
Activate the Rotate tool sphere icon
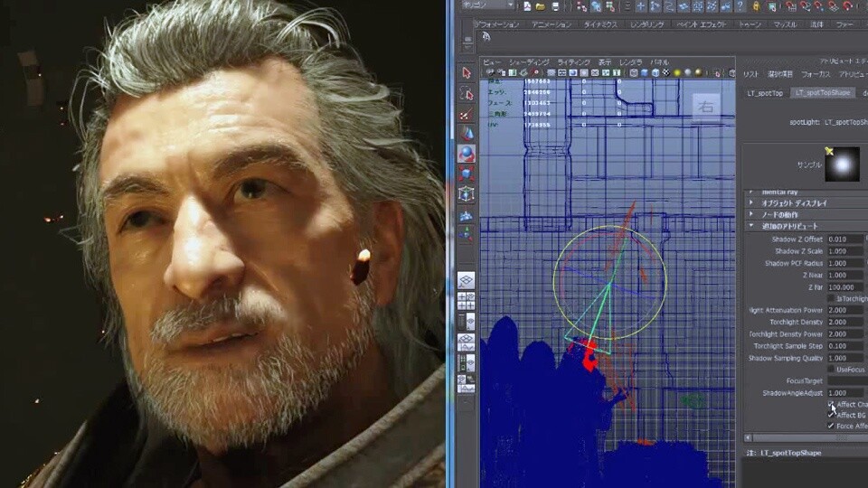(x=467, y=154)
